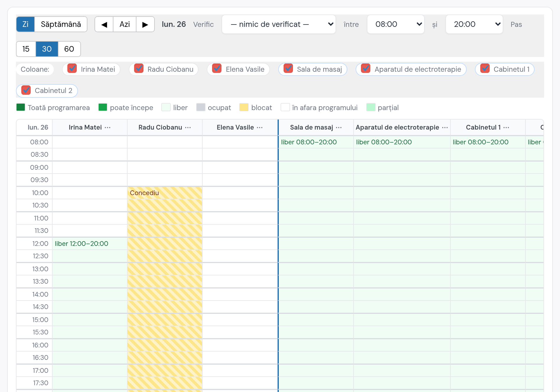560x392 pixels.
Task: Open Irina Matei column options ellipsis
Action: click(x=108, y=127)
